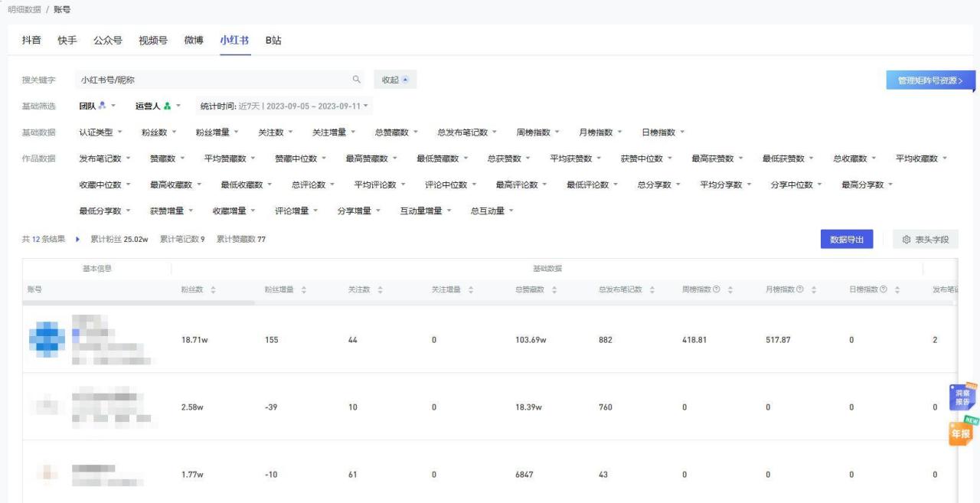Viewport: 980px width, 503px height.
Task: Open the 表头字段 column settings
Action: pyautogui.click(x=924, y=240)
